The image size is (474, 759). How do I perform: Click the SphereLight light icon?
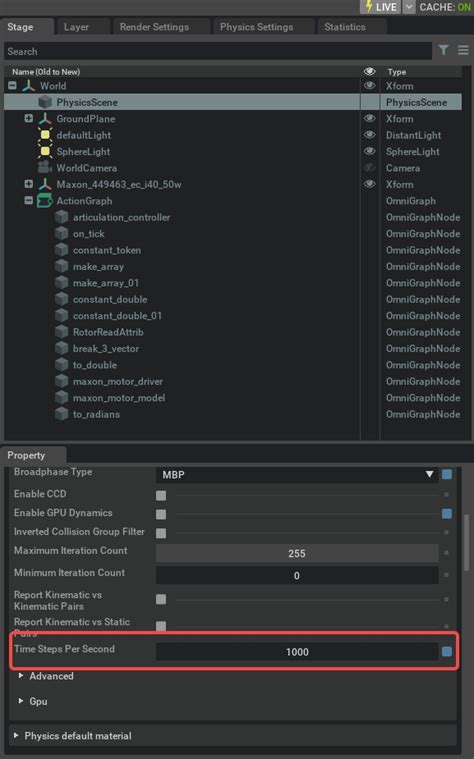click(45, 152)
